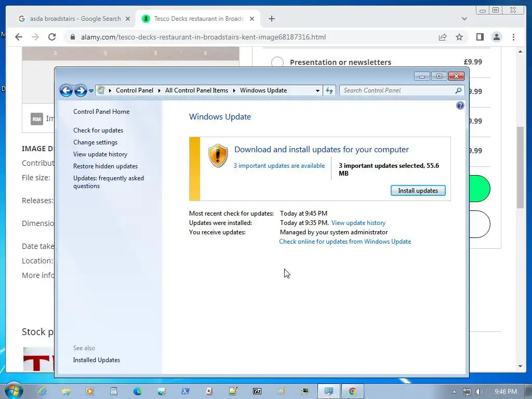Open Chrome tab search chevron
532x399 pixels.
[x=464, y=19]
